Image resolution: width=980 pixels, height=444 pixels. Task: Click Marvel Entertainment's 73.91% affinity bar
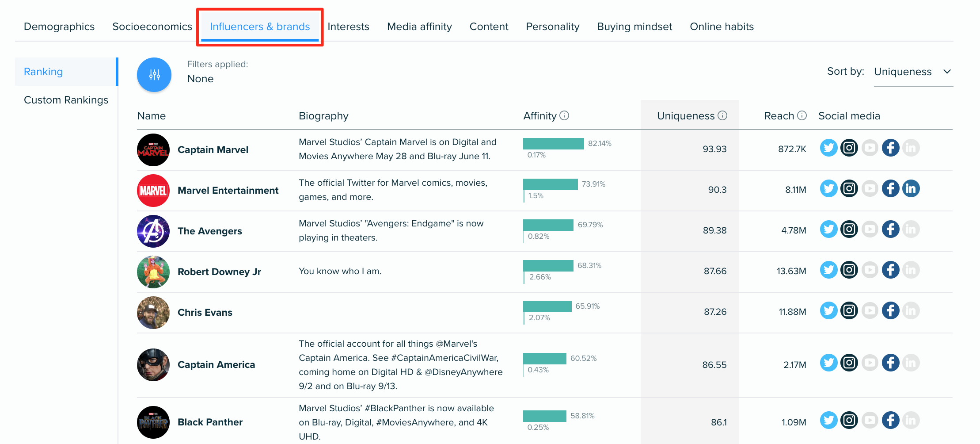click(550, 184)
